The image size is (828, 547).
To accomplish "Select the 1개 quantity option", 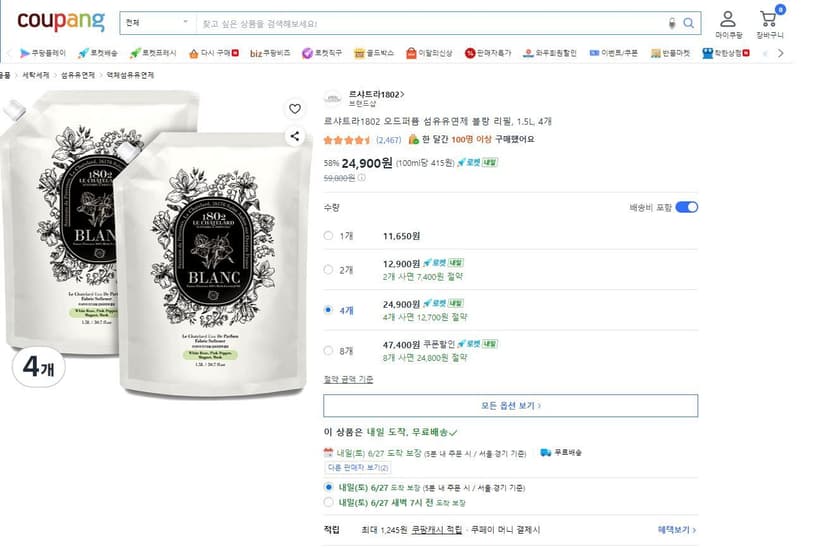I will tap(328, 235).
